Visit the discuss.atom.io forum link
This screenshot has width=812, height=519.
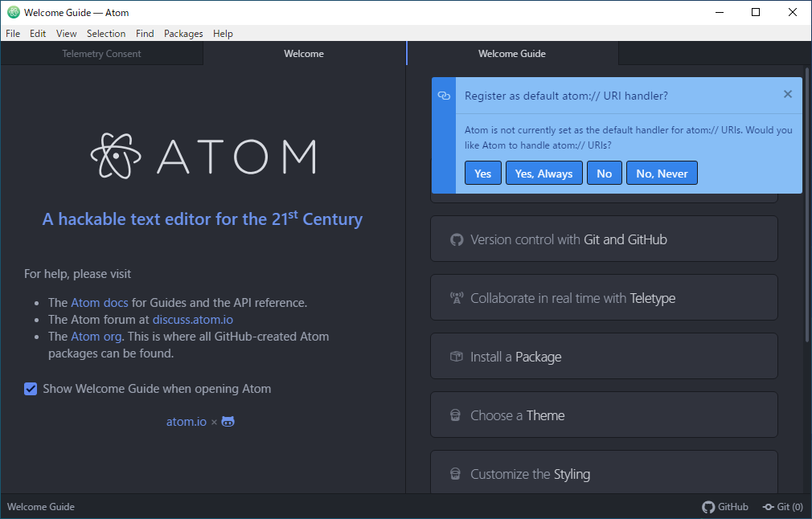click(193, 320)
